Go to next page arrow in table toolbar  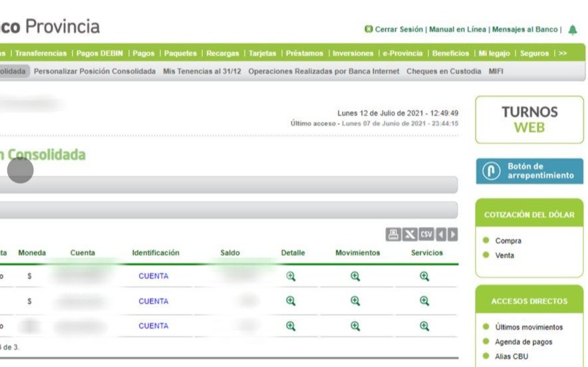452,235
